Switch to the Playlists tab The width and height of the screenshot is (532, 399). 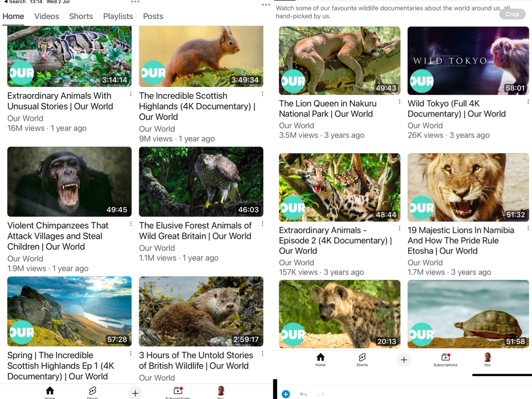[x=118, y=16]
